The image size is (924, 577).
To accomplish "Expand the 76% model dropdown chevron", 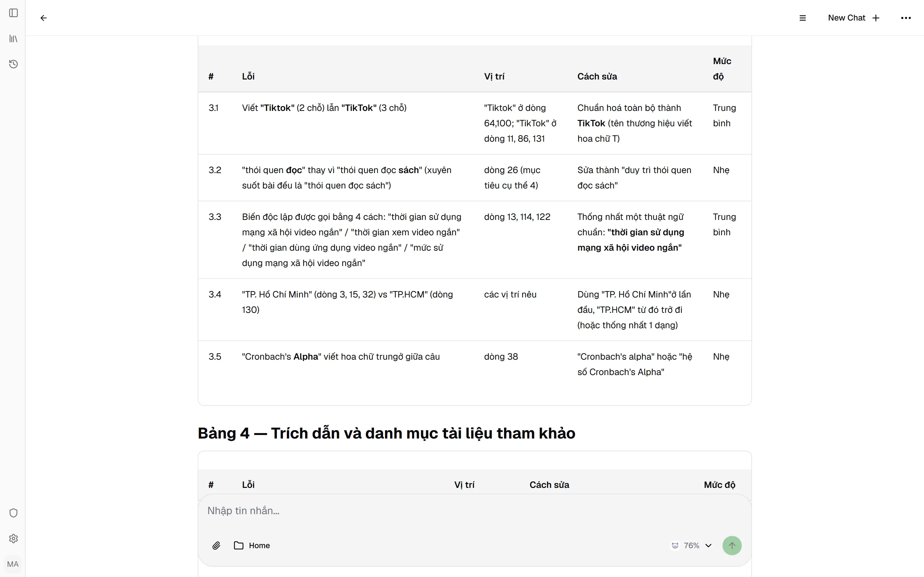I will click(709, 546).
